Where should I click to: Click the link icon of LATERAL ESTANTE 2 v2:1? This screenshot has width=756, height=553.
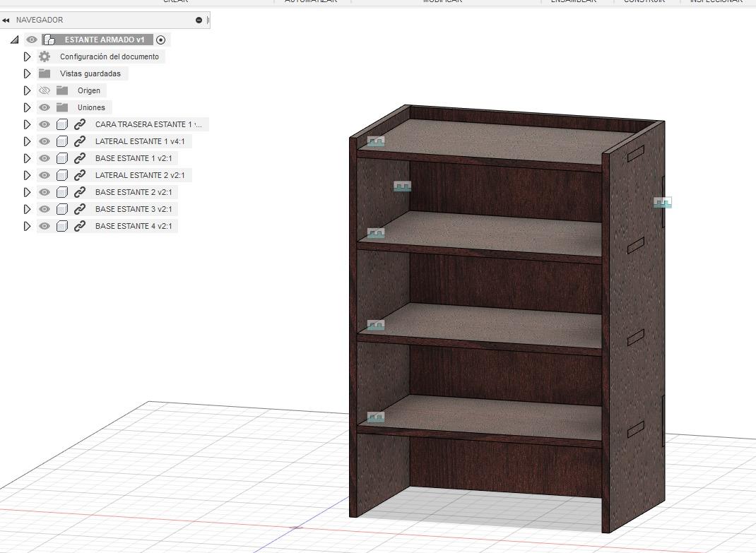80,175
